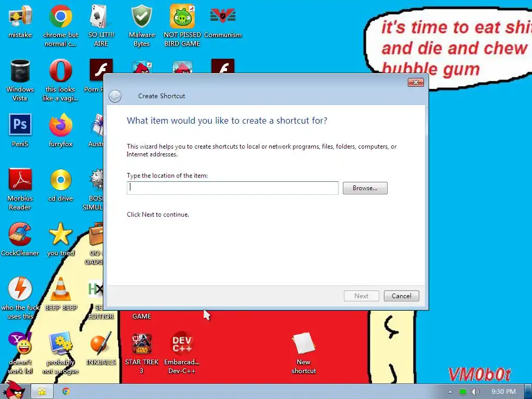
Task: Open the taskbar file explorer button
Action: [x=42, y=392]
